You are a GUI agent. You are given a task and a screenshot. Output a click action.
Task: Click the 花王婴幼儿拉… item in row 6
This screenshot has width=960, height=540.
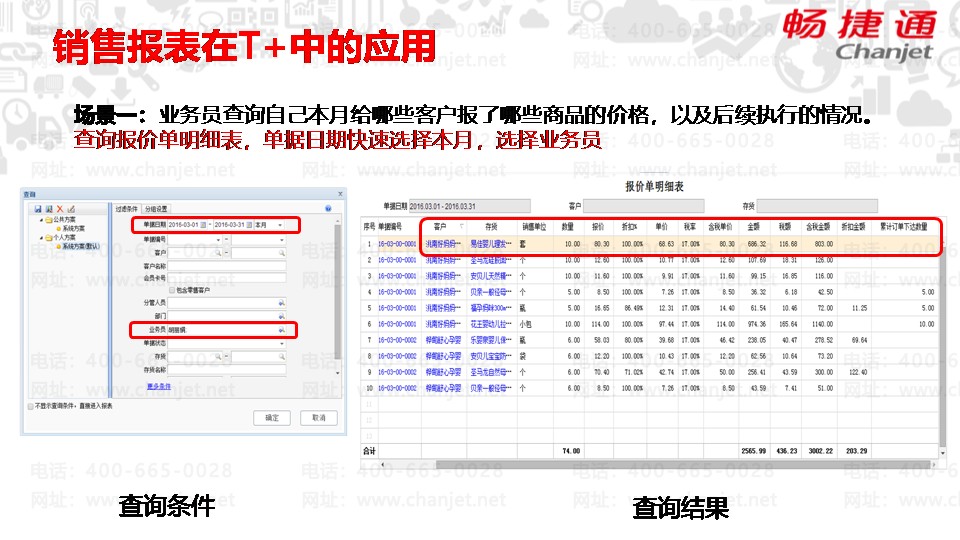[x=491, y=324]
